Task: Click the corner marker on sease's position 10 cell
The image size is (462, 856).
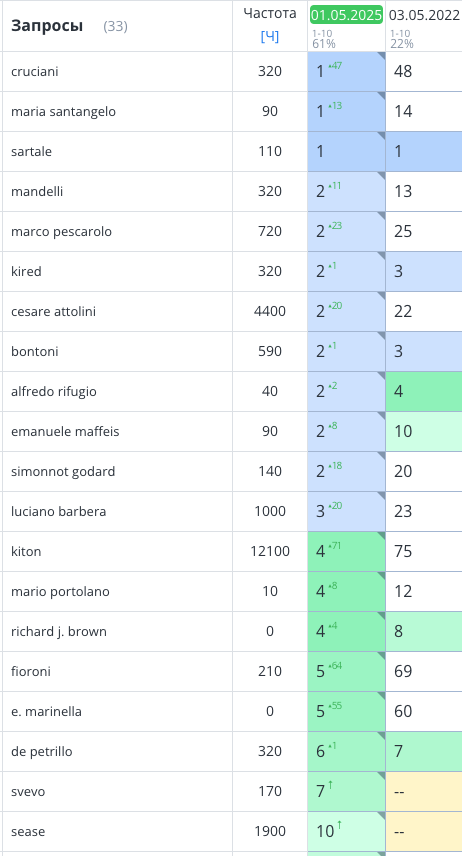Action: point(381,816)
